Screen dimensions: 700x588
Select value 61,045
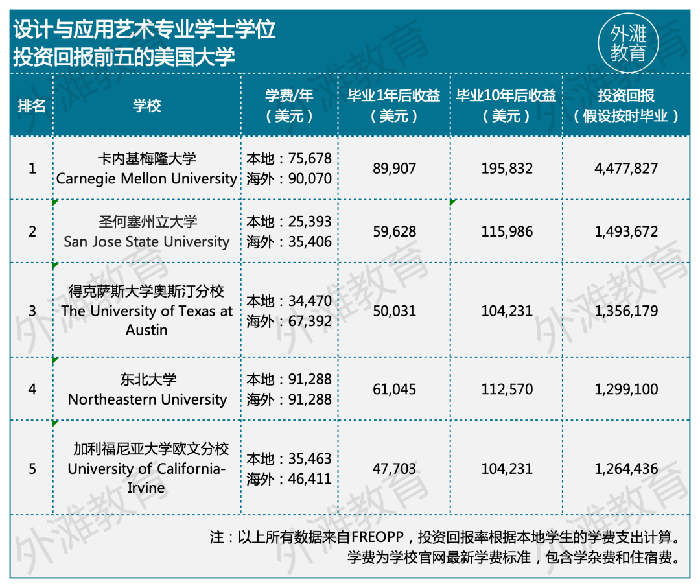pyautogui.click(x=394, y=389)
